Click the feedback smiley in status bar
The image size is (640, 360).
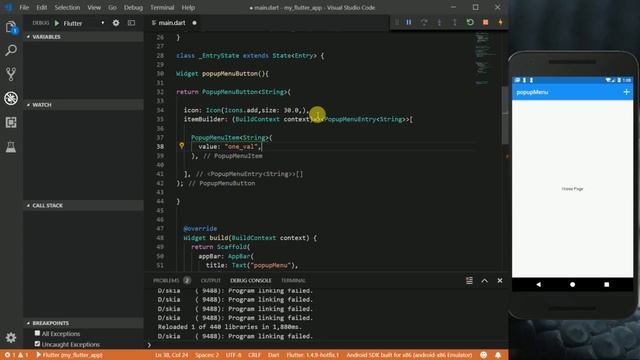[484, 355]
